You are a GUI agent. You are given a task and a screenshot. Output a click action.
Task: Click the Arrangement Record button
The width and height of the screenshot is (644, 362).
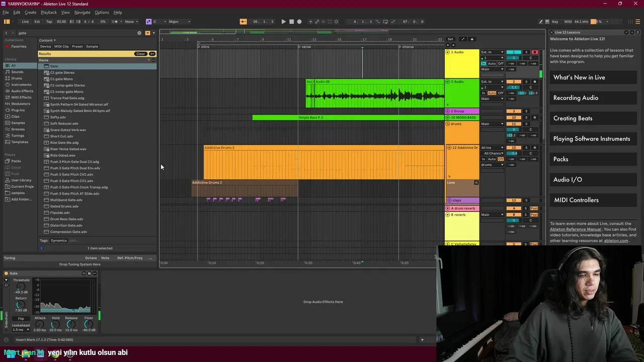coord(299,22)
